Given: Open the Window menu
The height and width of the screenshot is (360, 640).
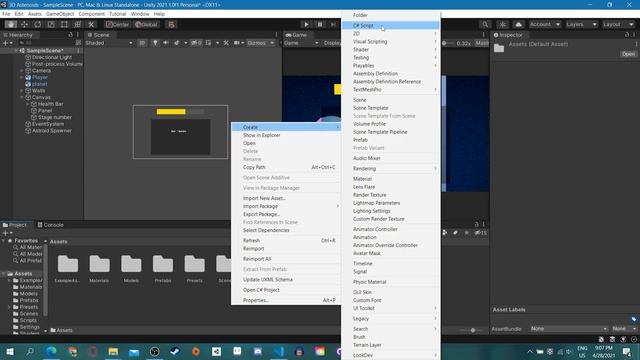Looking at the screenshot, I should [x=140, y=14].
